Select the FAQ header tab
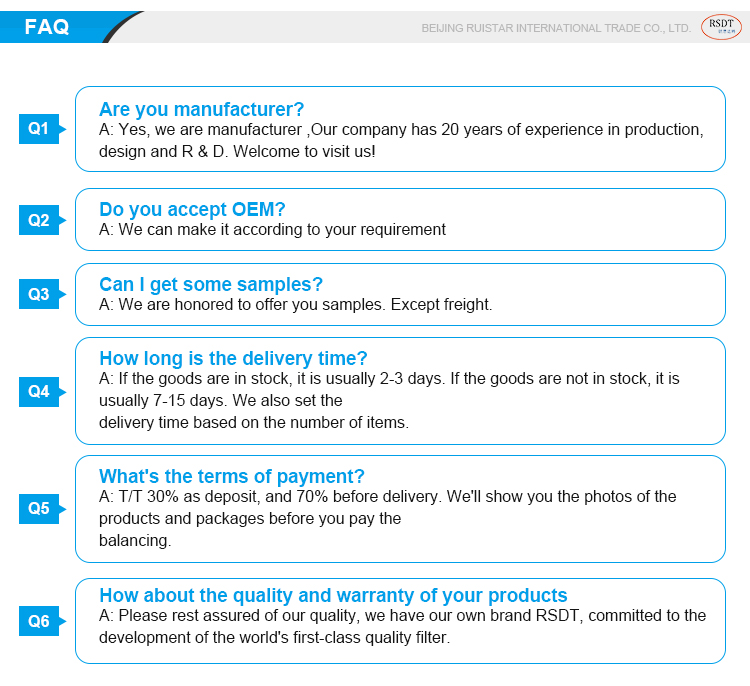 pos(48,27)
